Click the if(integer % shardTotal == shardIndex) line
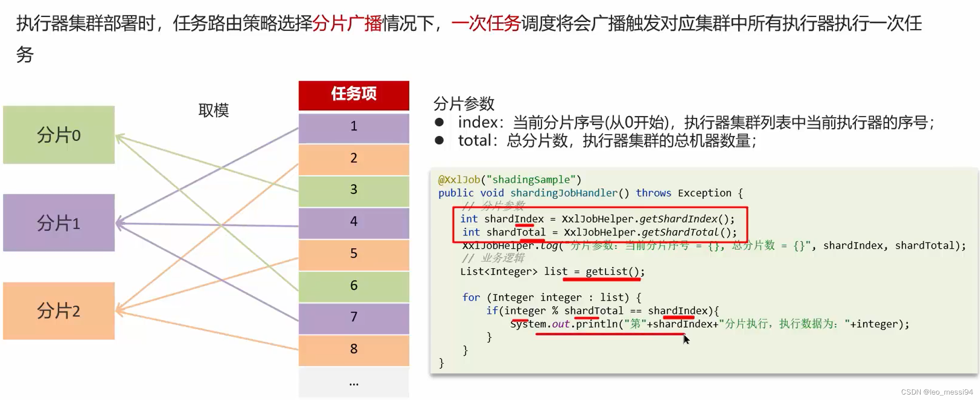Viewport: 980px width, 400px height. [602, 311]
